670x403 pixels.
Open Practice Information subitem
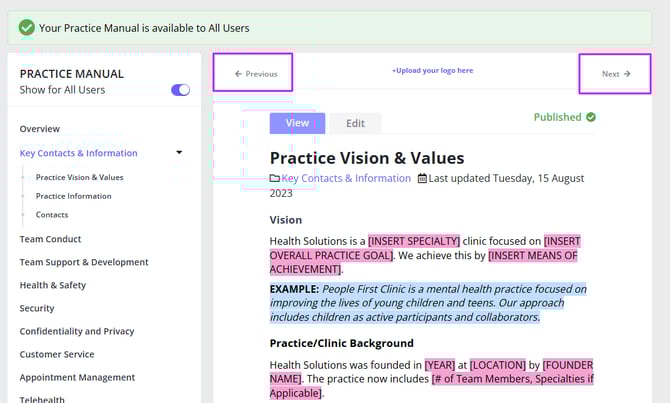73,196
